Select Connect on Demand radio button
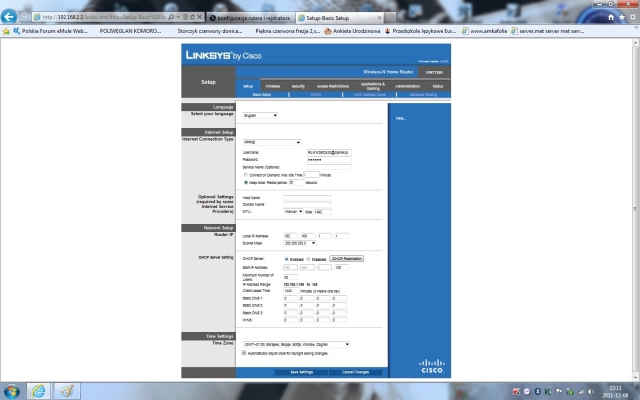 tap(246, 175)
